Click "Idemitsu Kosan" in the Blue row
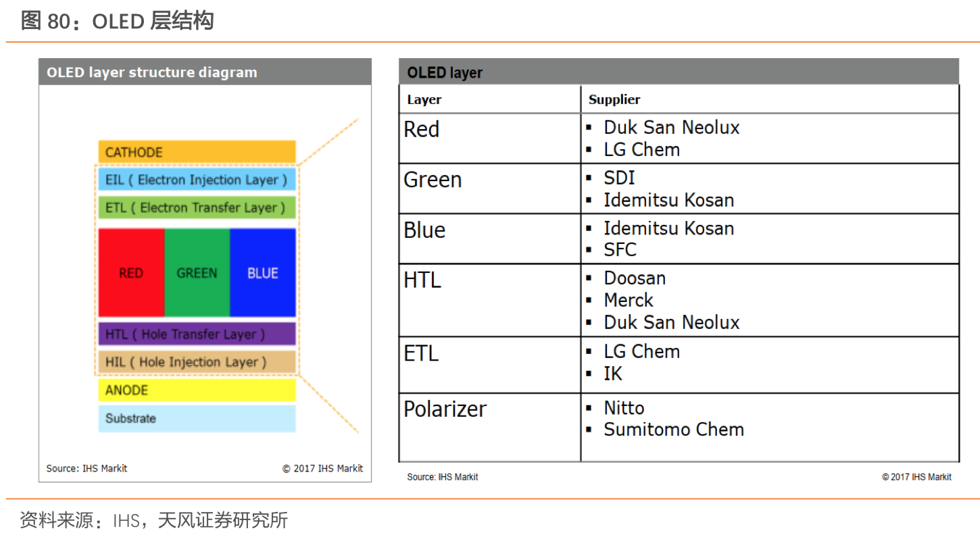 pos(669,228)
